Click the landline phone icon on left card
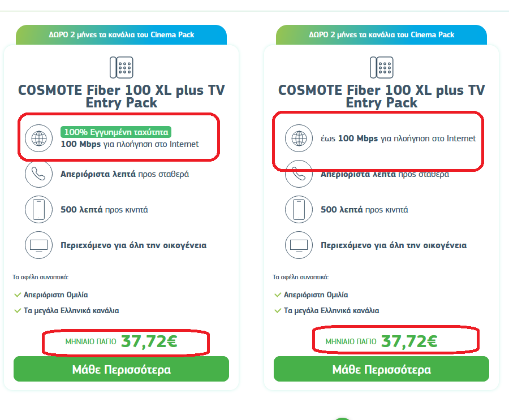509x420 pixels. tap(122, 67)
